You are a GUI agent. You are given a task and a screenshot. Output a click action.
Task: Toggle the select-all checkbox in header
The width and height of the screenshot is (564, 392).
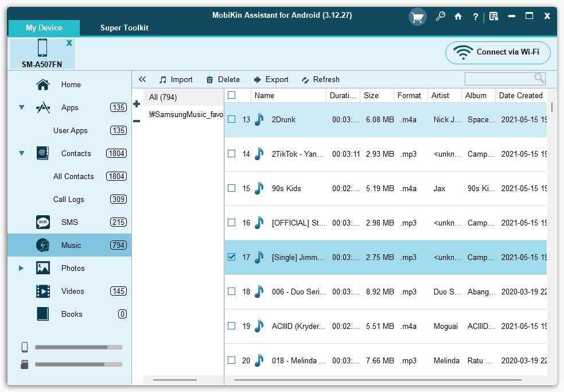[232, 95]
